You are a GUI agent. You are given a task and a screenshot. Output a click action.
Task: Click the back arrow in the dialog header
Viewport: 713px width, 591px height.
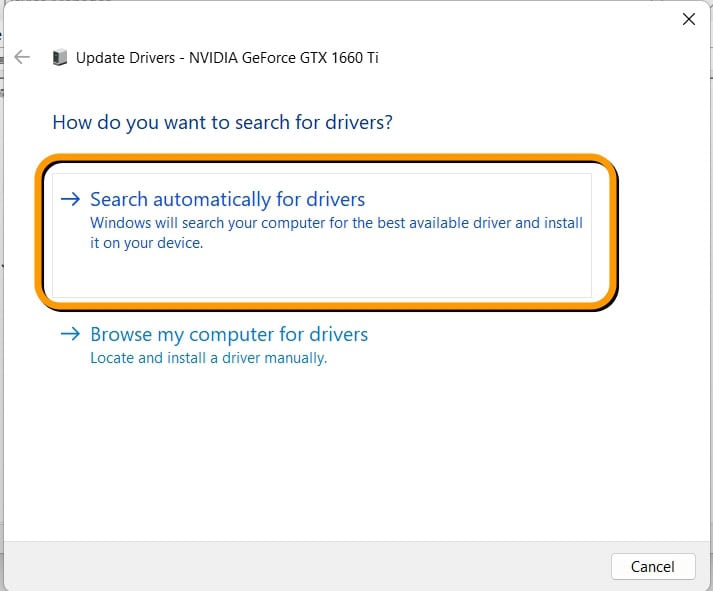pos(22,58)
